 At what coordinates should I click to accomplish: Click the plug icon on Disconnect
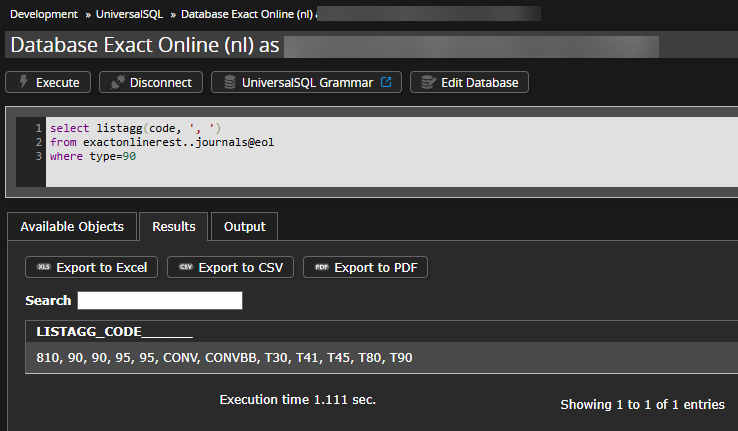(x=116, y=83)
